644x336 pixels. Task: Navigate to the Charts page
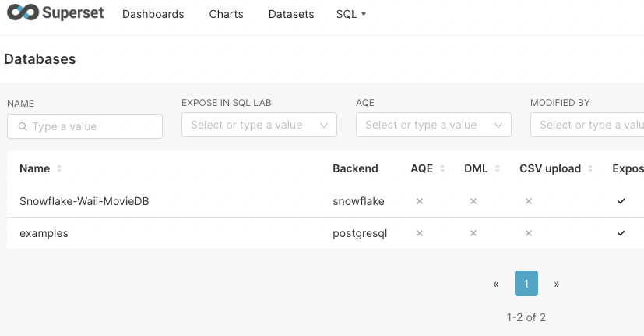pos(226,14)
